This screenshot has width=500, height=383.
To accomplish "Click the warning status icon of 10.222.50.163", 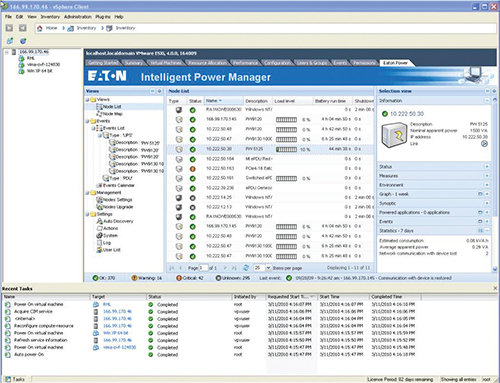I will [193, 169].
